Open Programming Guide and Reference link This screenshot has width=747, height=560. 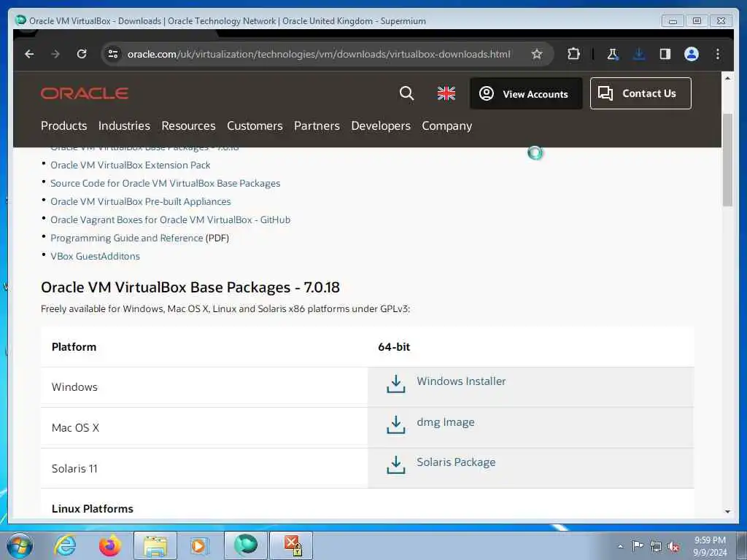click(127, 238)
